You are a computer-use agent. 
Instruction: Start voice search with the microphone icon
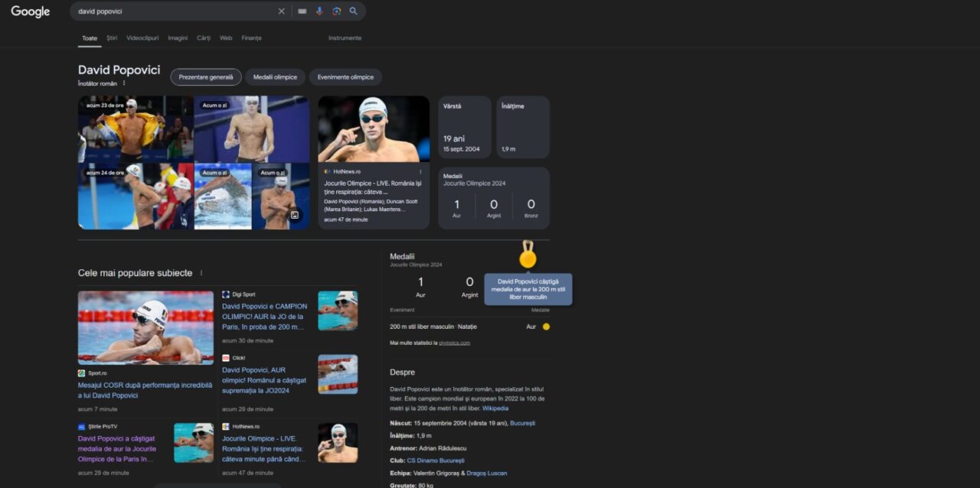(319, 11)
